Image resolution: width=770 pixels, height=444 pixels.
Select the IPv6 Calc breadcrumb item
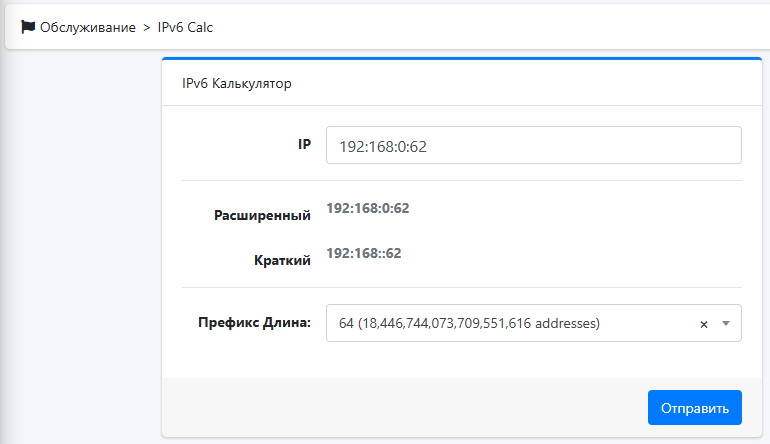(x=185, y=27)
